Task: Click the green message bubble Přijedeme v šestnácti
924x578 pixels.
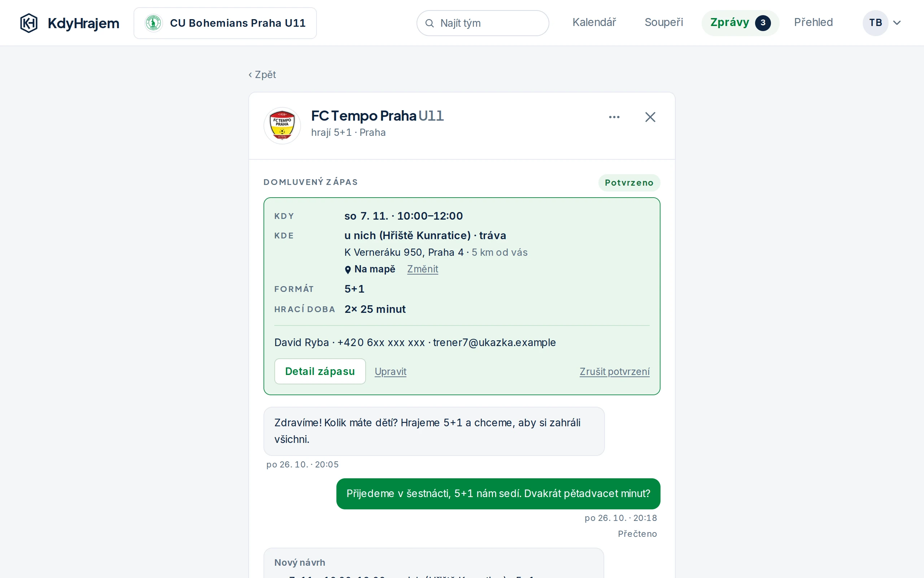Action: coord(498,493)
